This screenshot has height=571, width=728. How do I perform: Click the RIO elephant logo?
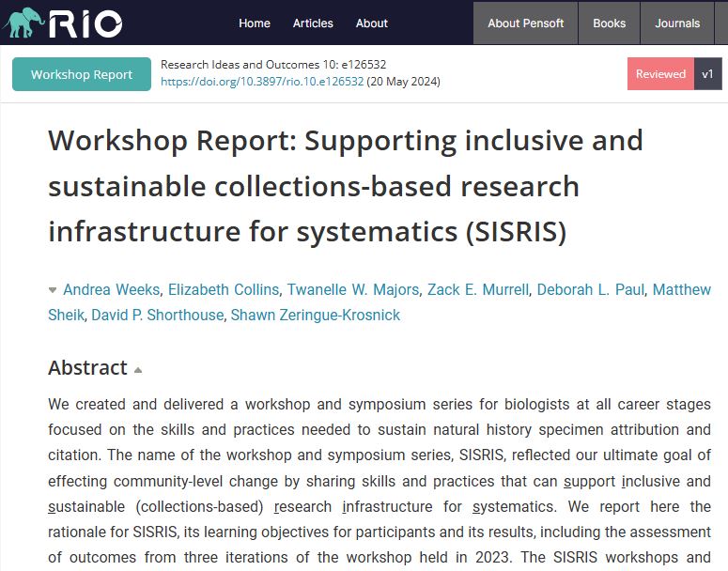[x=62, y=23]
